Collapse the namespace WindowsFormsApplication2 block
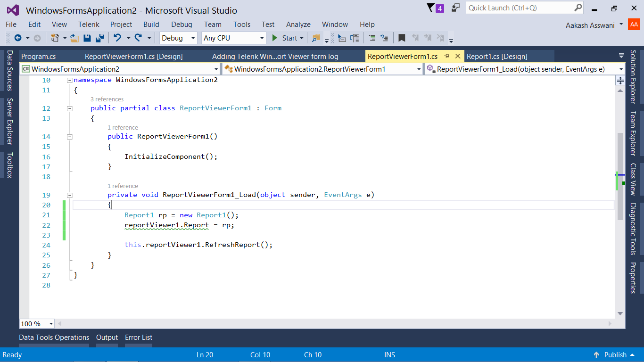 (70, 80)
